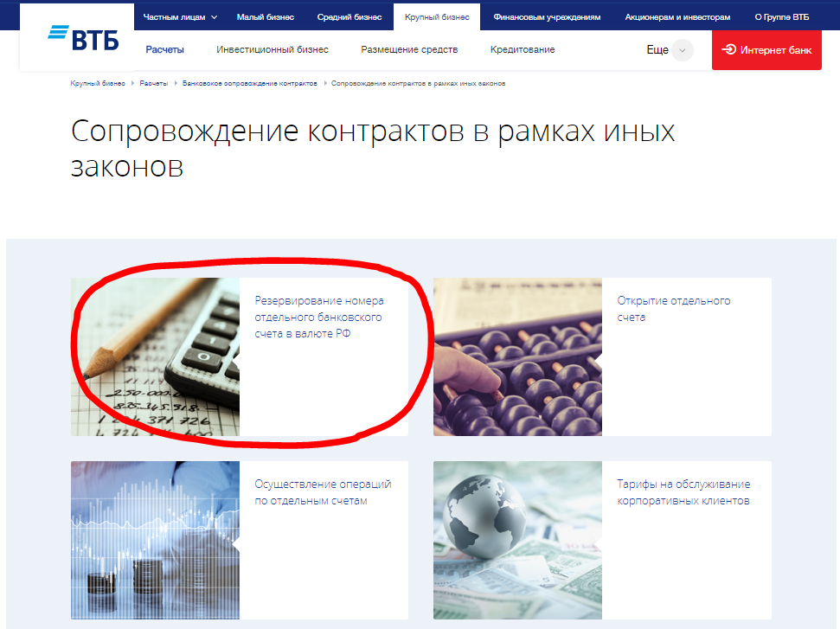
Task: Open Инвестиционный бизнес menu item
Action: [x=273, y=50]
